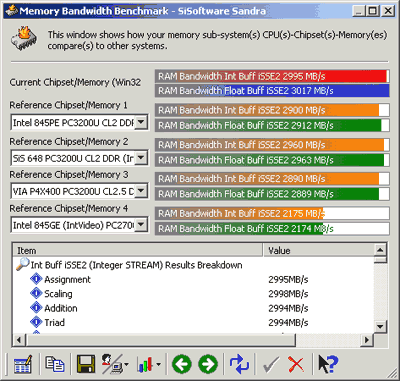This screenshot has height=381, width=400.
Task: Click orange Int Buff 2900 MB/s bar
Action: [x=272, y=110]
